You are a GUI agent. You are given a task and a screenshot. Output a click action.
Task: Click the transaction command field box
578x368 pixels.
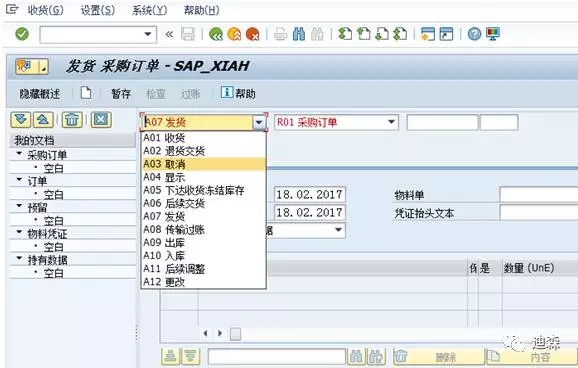click(98, 35)
